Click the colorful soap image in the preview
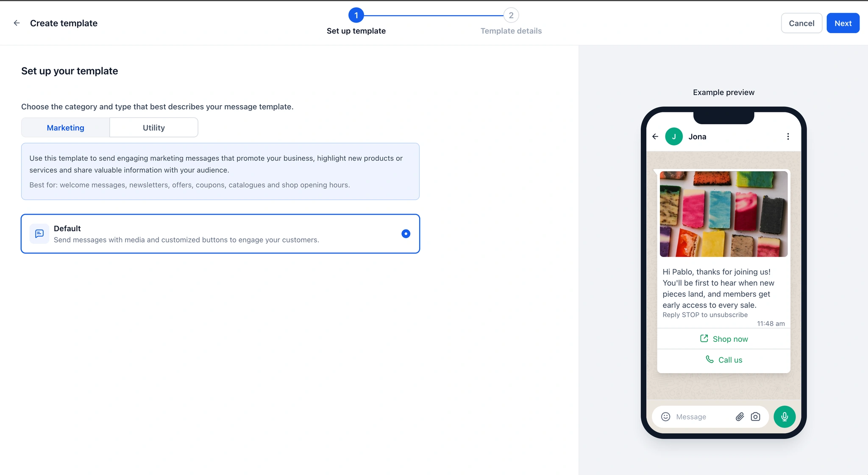The width and height of the screenshot is (868, 475). (723, 214)
